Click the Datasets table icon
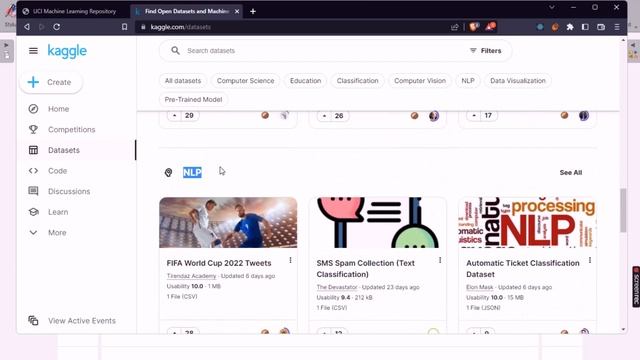The width and height of the screenshot is (640, 360). (x=33, y=150)
